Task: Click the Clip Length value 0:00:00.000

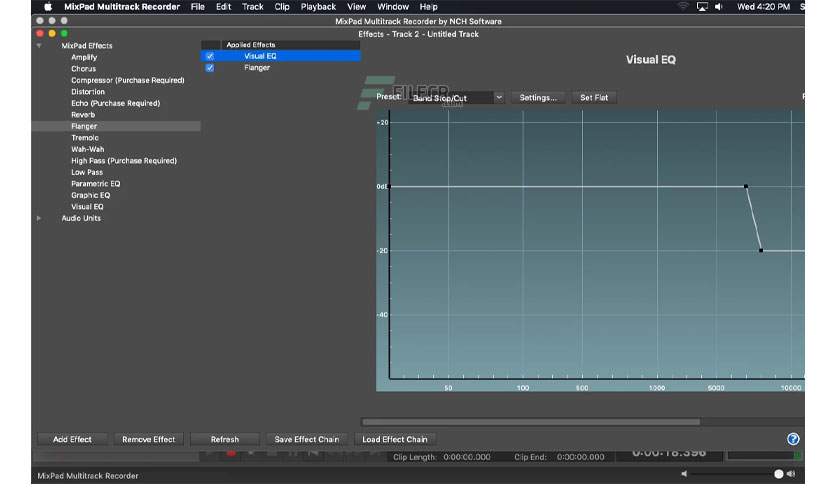Action: (x=467, y=457)
